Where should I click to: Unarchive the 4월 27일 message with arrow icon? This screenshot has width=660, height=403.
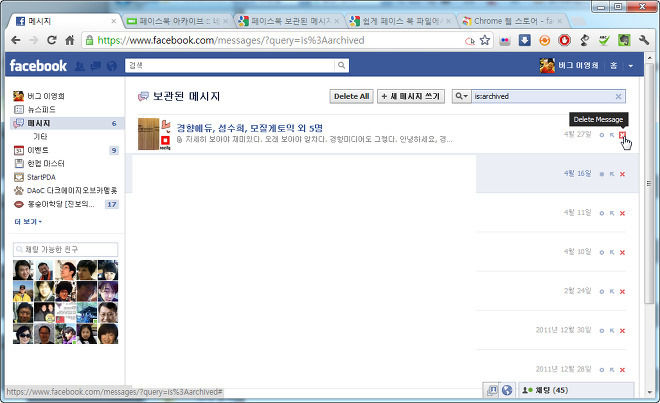[x=612, y=135]
